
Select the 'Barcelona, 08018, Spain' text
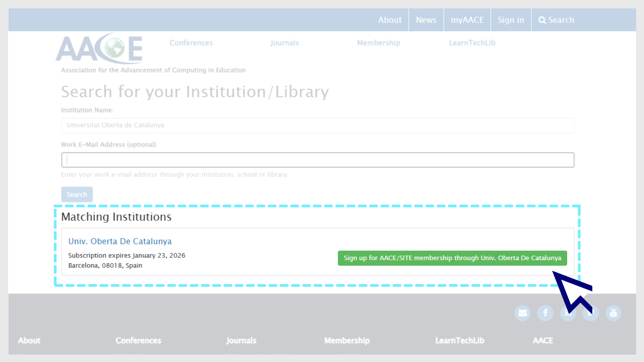click(105, 265)
